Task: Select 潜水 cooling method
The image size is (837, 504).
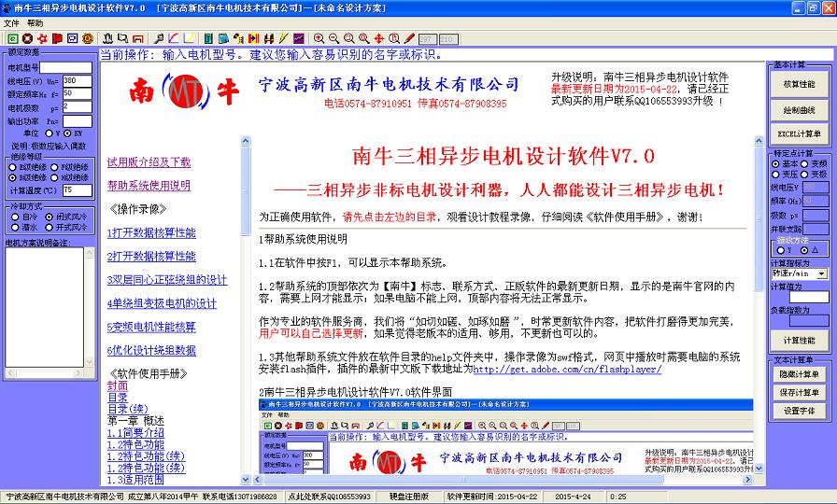Action: (15, 227)
